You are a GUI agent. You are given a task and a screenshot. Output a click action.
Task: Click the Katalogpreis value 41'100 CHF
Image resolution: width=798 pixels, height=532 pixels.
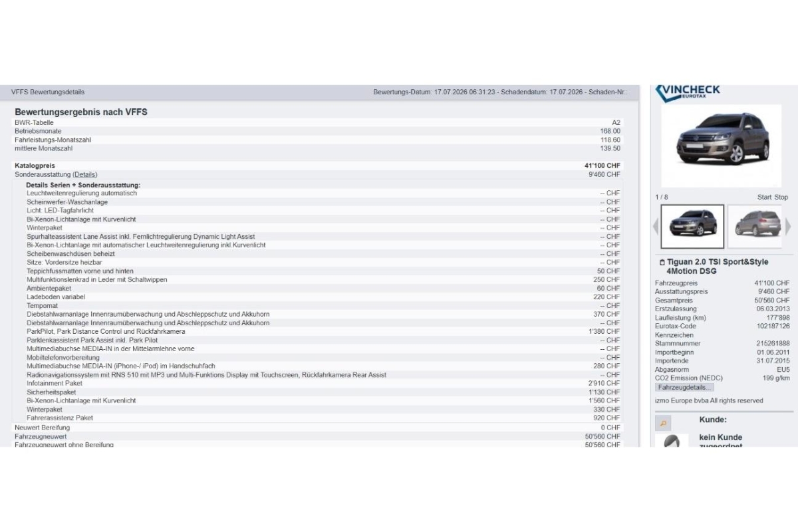coord(602,166)
